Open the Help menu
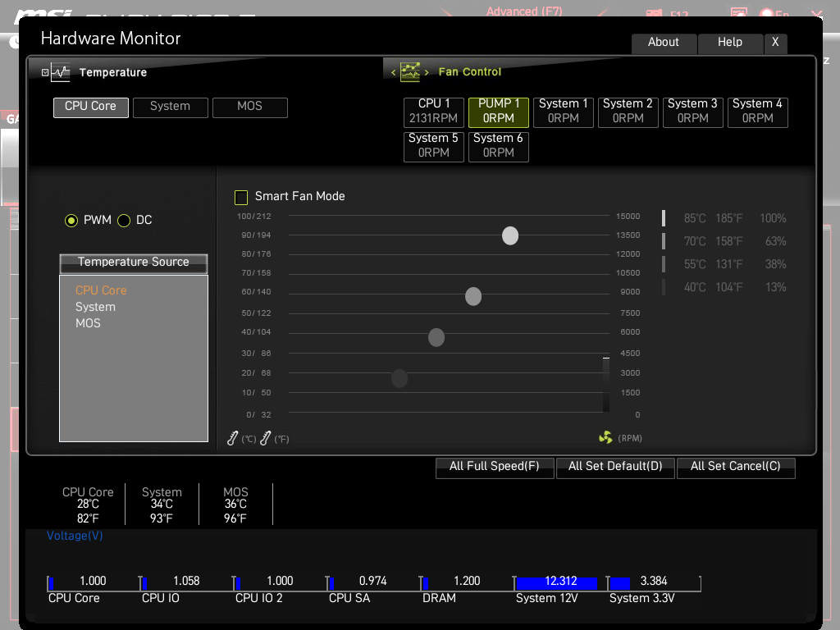 coord(730,43)
